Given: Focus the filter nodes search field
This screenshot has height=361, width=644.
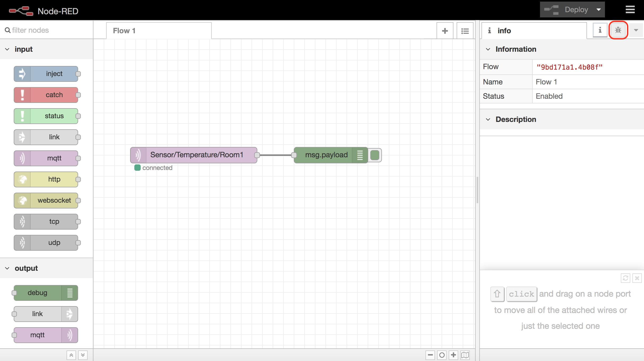Looking at the screenshot, I should (46, 30).
